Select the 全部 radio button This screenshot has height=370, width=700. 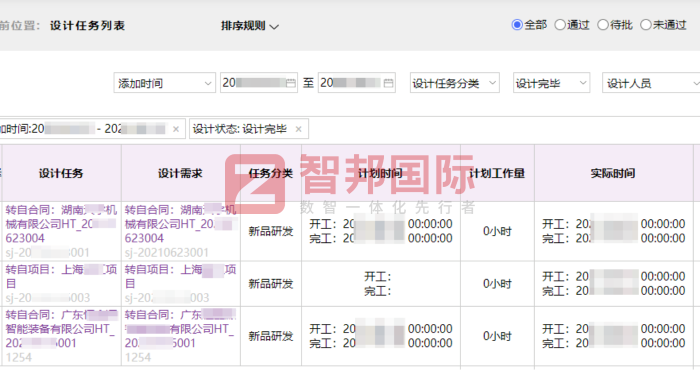pyautogui.click(x=517, y=25)
